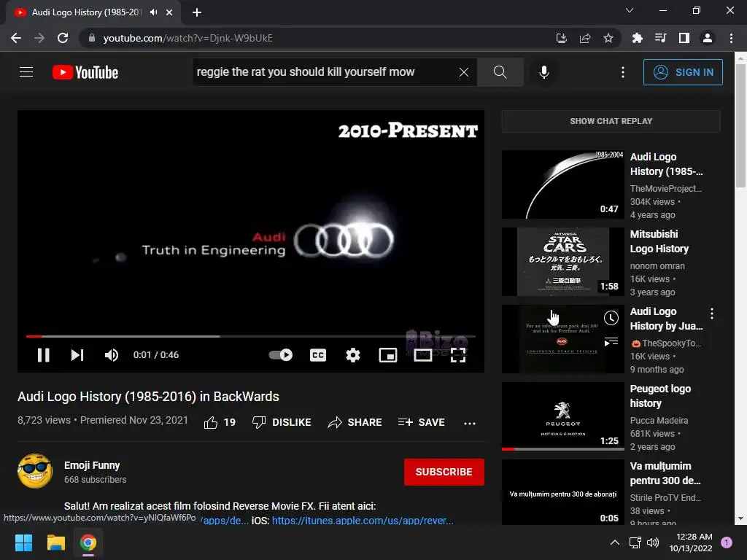Bookmark this page with the star

608,38
